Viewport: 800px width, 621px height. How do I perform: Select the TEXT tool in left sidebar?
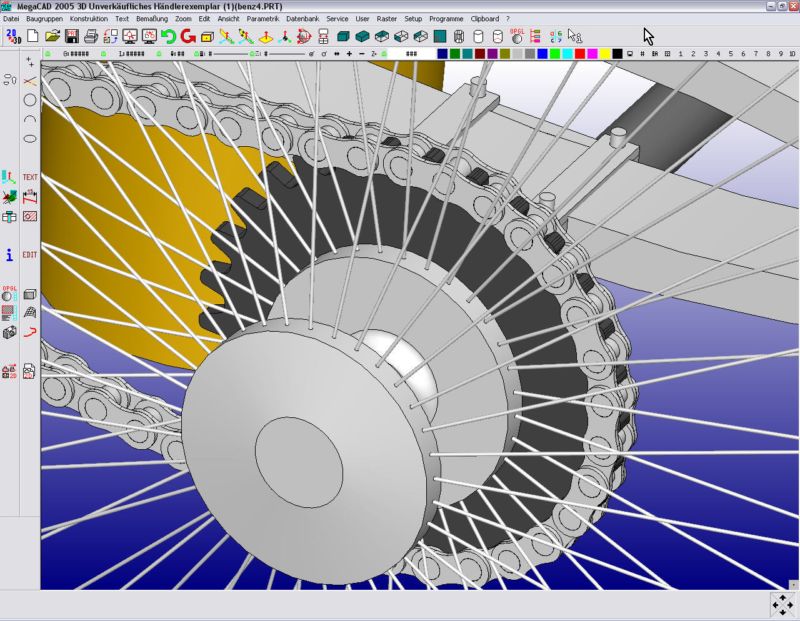[30, 177]
